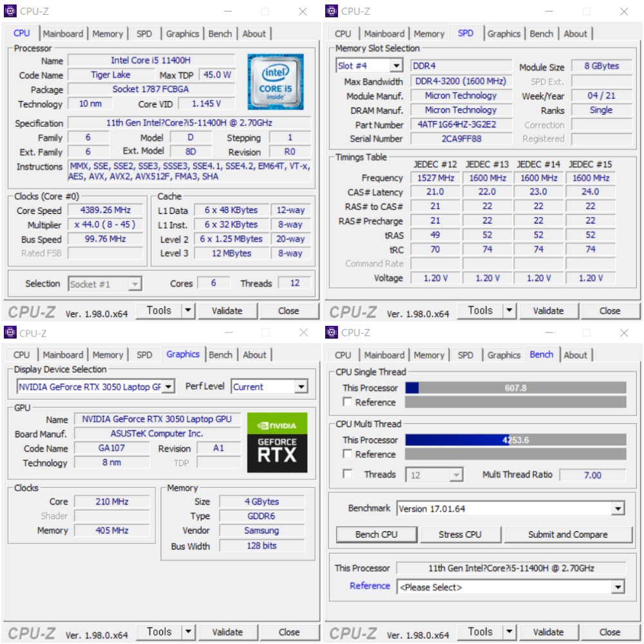Click the Part Number field 4ATF1G64HZ-3G2E2
Screen dimensions: 644x644
click(461, 124)
